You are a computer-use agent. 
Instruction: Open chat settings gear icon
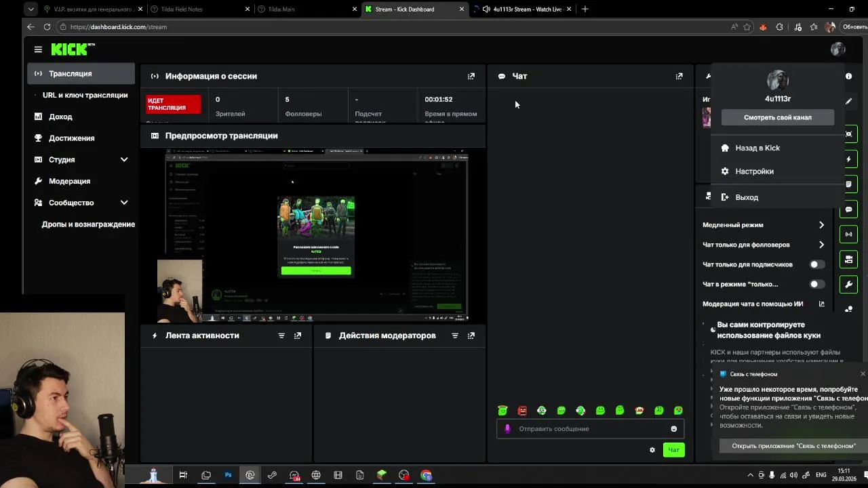652,450
